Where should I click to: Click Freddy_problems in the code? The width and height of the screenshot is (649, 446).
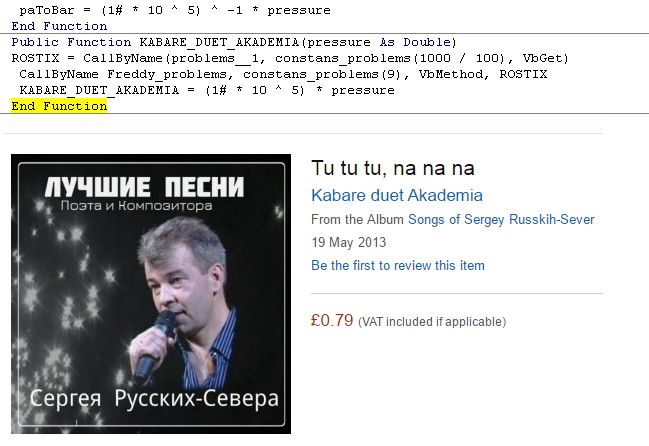coord(167,74)
